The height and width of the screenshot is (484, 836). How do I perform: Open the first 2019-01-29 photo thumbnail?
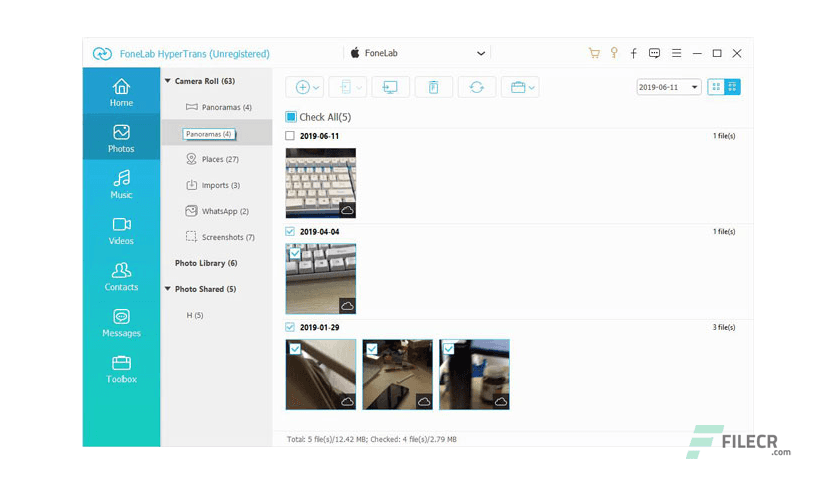(x=320, y=374)
